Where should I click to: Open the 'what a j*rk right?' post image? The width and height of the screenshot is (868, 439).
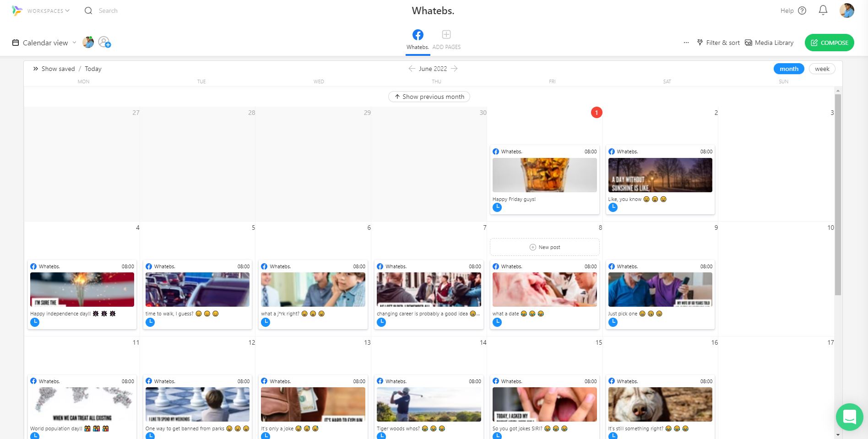point(313,289)
